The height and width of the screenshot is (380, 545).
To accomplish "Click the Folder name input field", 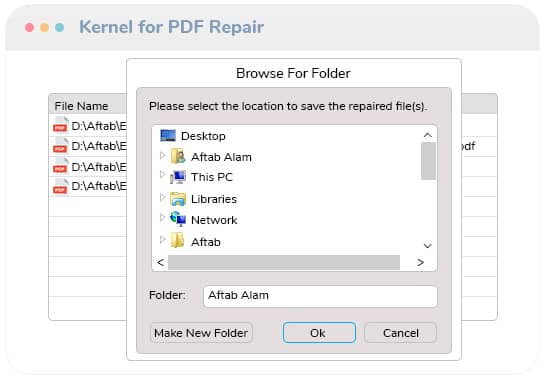I will point(320,296).
